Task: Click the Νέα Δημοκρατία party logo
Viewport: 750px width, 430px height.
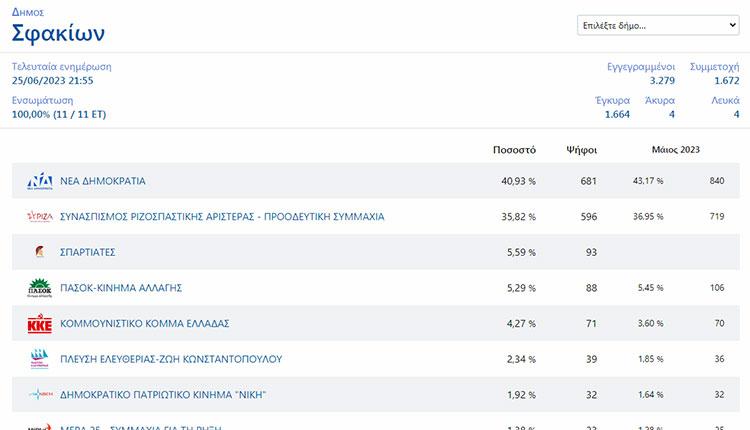Action: pos(39,181)
